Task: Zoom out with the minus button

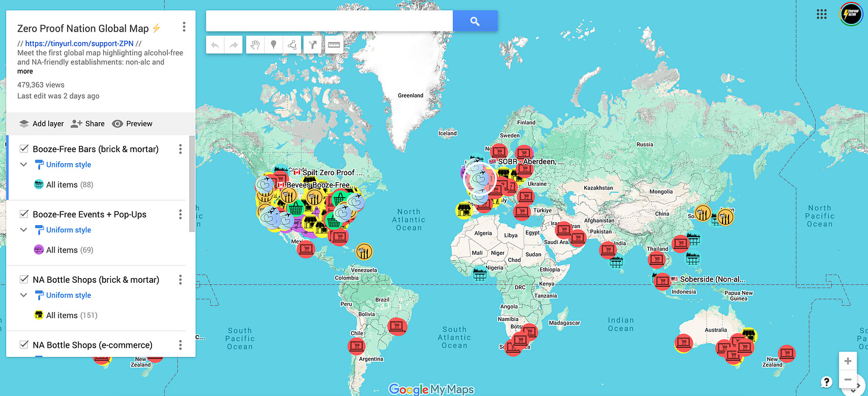Action: (848, 379)
